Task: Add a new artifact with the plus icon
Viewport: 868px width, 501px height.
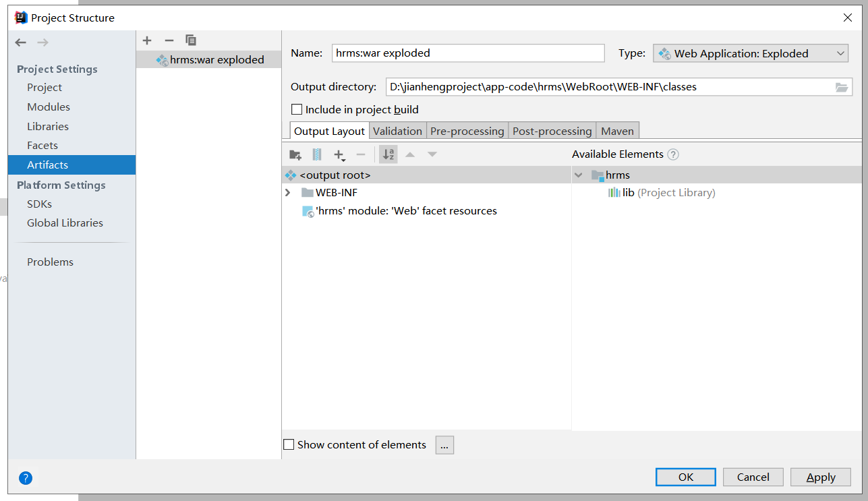Action: (x=147, y=40)
